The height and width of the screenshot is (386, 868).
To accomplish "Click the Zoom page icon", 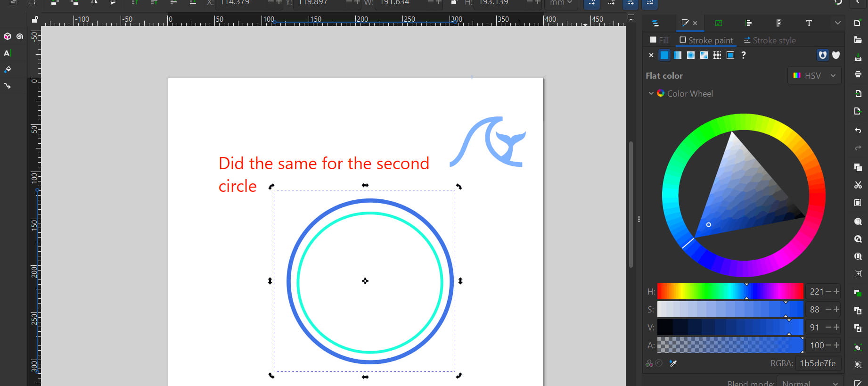I will pos(858,256).
